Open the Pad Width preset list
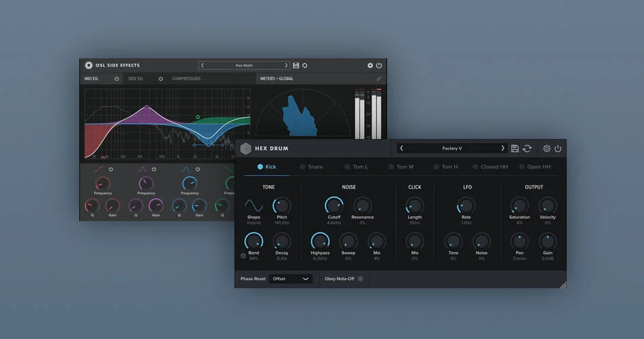644x339 pixels. [x=244, y=65]
